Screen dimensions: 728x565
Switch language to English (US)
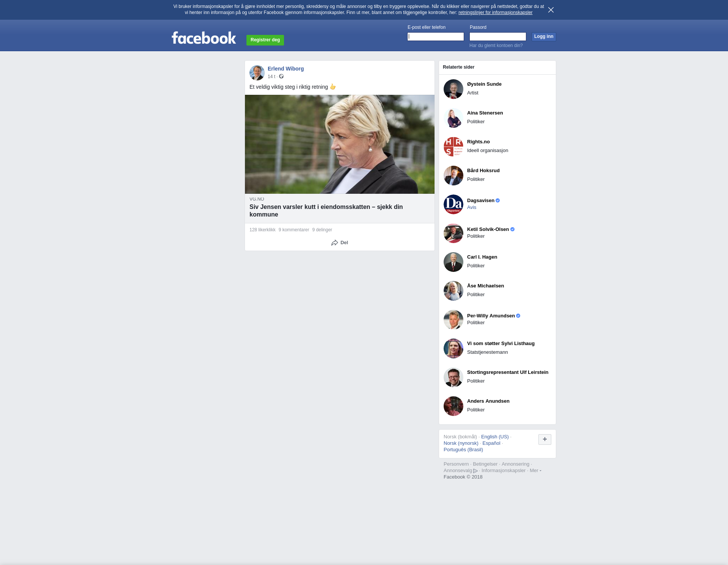pos(494,437)
